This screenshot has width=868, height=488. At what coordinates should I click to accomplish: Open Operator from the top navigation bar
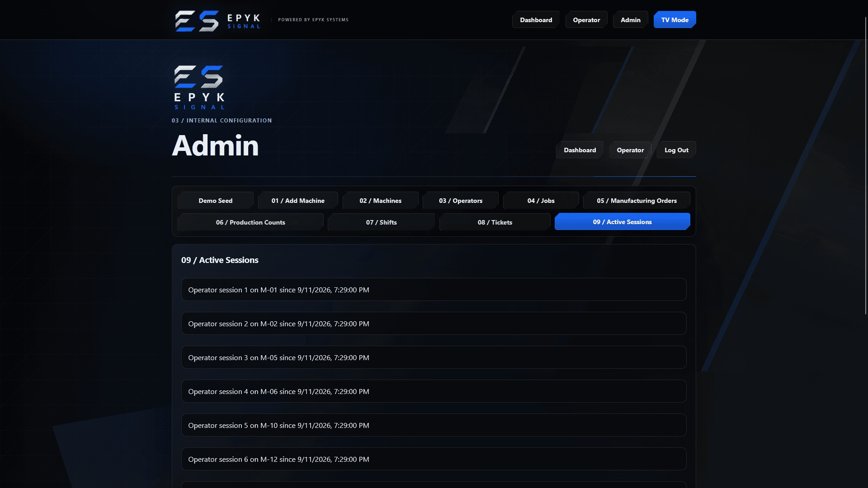586,20
